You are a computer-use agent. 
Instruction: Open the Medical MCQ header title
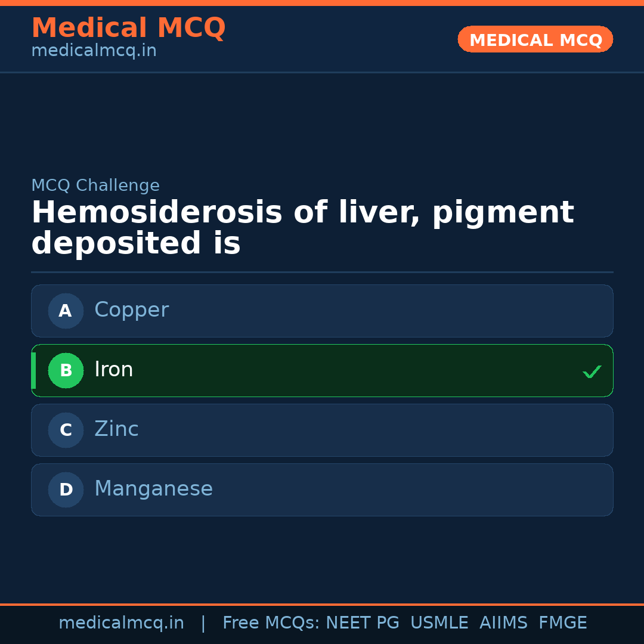pos(128,28)
